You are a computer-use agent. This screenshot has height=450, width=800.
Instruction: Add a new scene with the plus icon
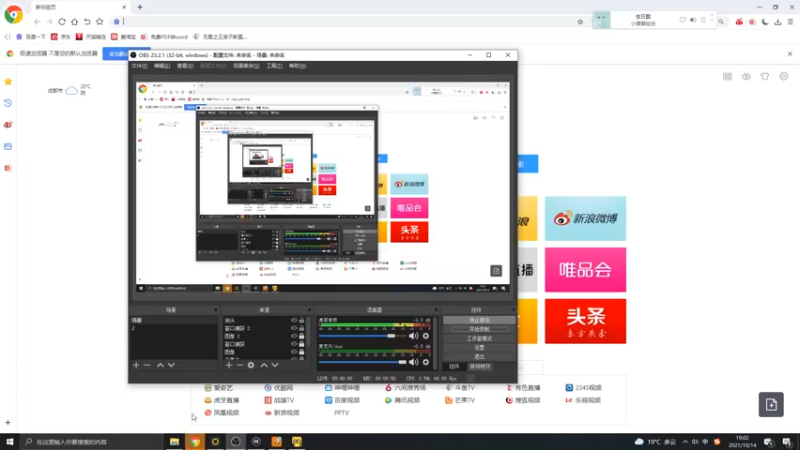tap(136, 365)
